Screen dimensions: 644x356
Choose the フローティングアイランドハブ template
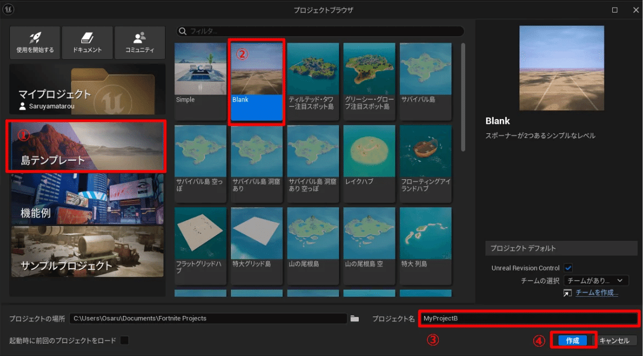click(x=426, y=163)
